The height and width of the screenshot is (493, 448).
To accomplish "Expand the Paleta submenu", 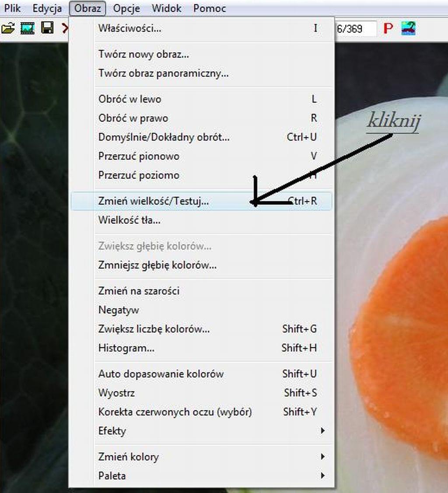I will click(x=201, y=476).
